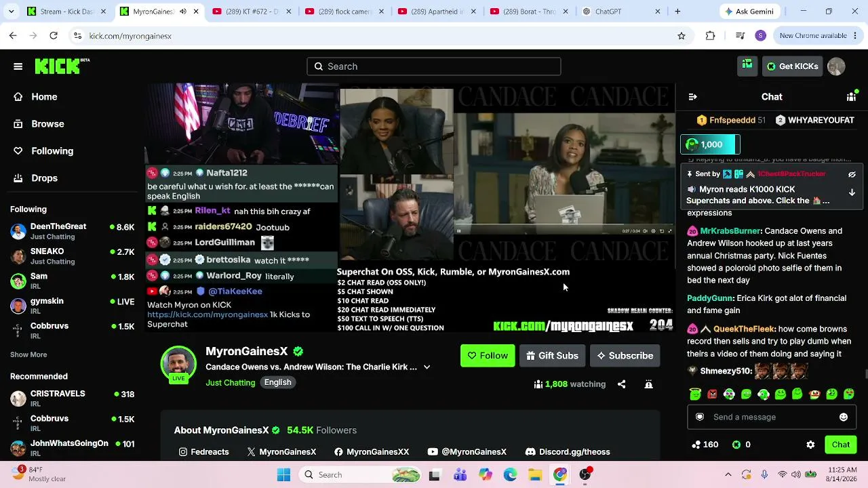Screen dimensions: 868x488
Task: Collapse the chat panel with arrow icon
Action: (x=692, y=97)
